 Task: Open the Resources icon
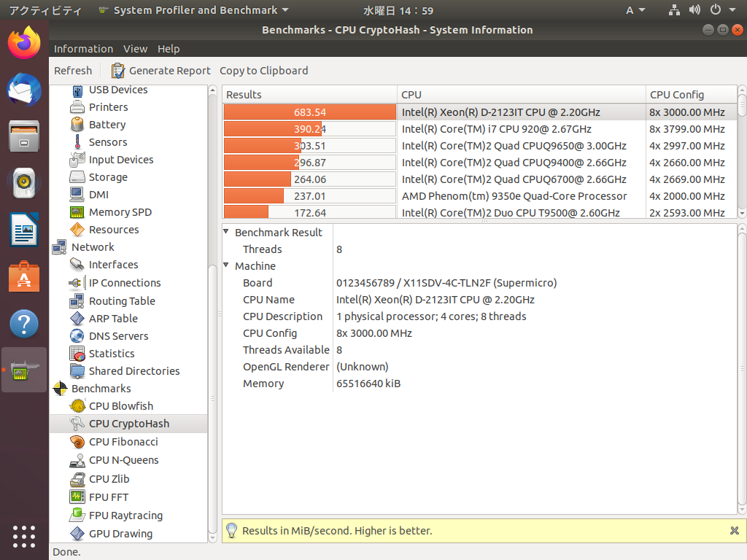[77, 230]
